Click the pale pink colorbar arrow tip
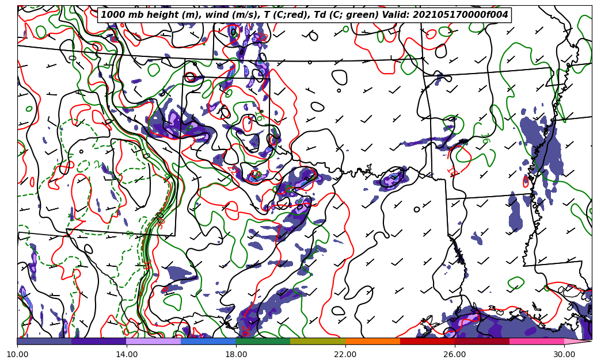 (x=577, y=341)
